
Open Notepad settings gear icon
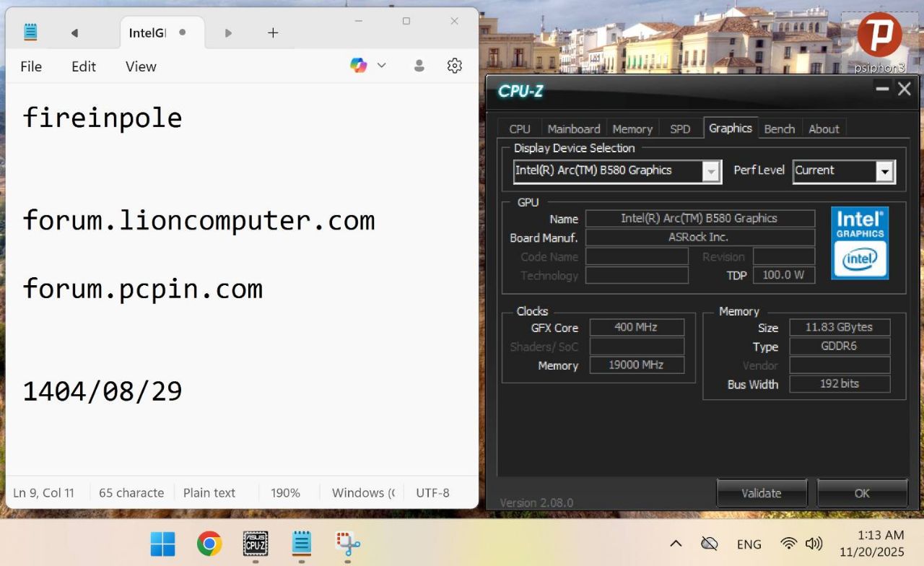(x=454, y=66)
